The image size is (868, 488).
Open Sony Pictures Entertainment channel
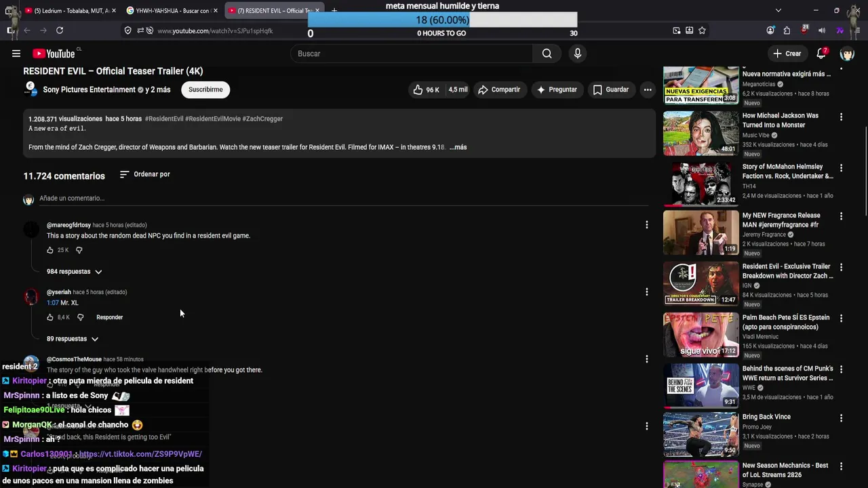(x=90, y=89)
